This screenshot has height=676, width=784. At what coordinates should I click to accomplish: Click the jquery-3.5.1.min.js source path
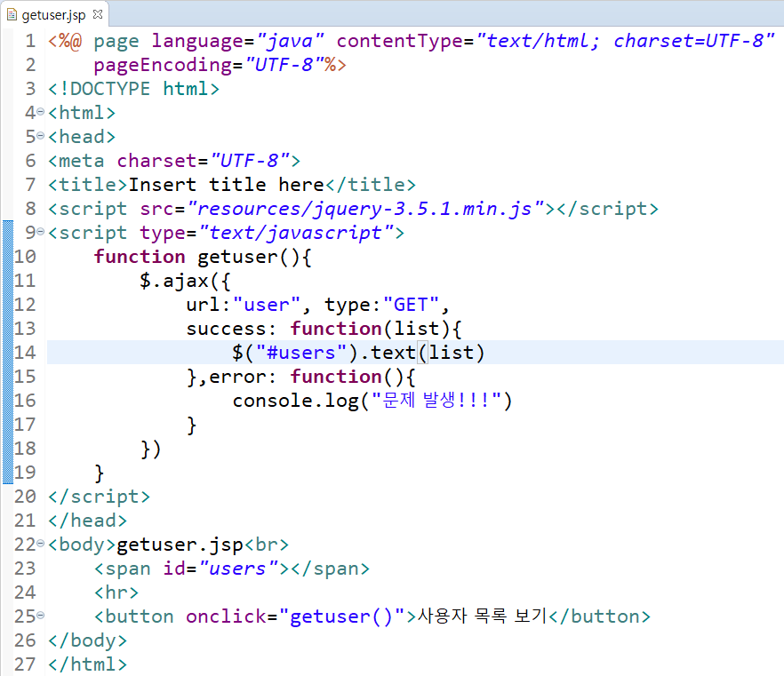coord(366,209)
